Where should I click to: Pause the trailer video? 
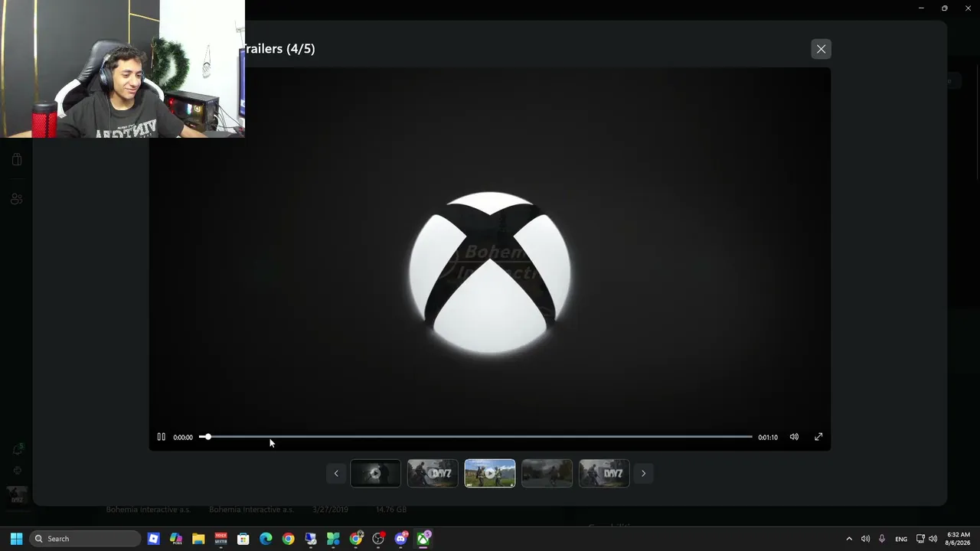[x=161, y=437]
